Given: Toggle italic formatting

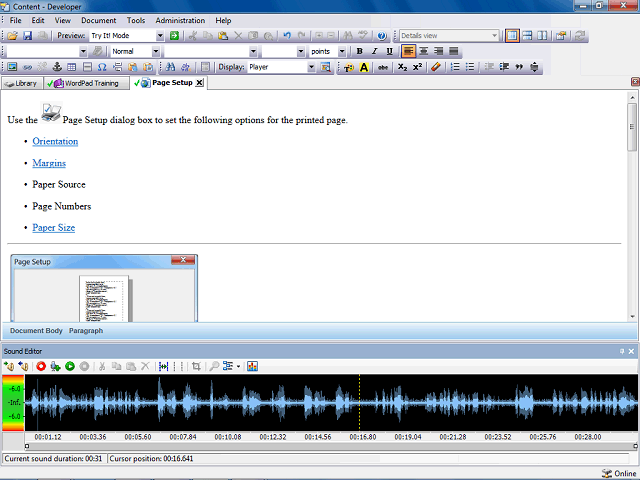Looking at the screenshot, I should [374, 51].
